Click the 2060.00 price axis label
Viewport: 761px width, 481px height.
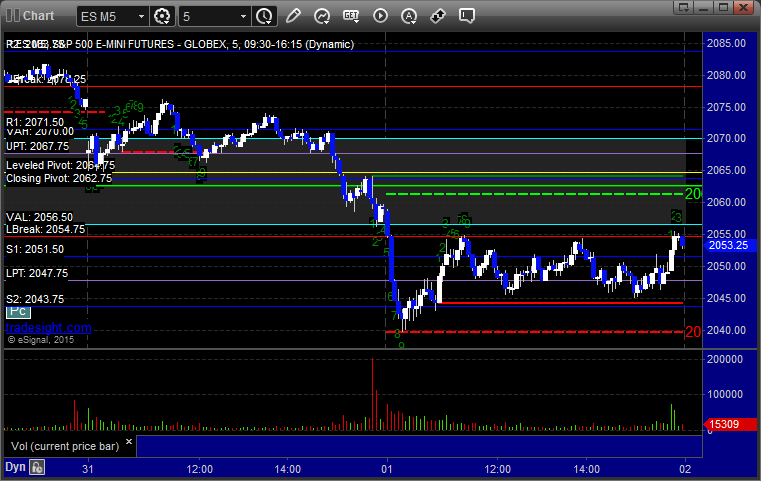click(x=726, y=202)
